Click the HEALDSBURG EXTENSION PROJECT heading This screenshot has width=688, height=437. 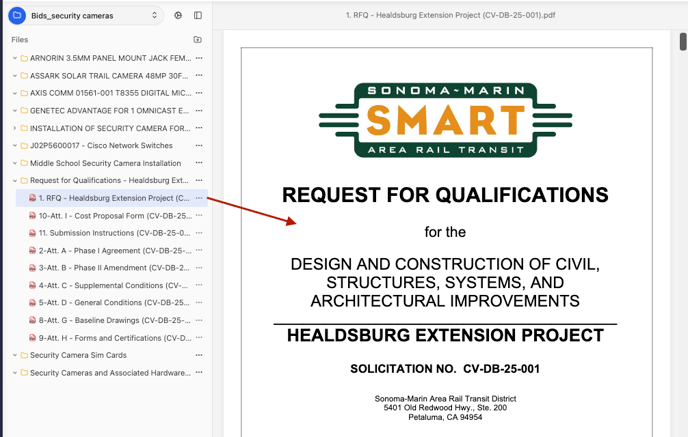coord(445,336)
